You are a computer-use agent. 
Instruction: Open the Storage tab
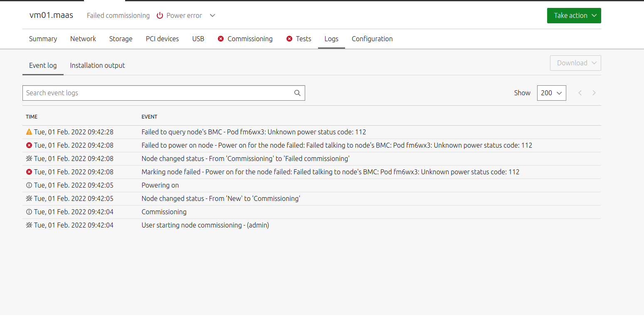(x=121, y=39)
